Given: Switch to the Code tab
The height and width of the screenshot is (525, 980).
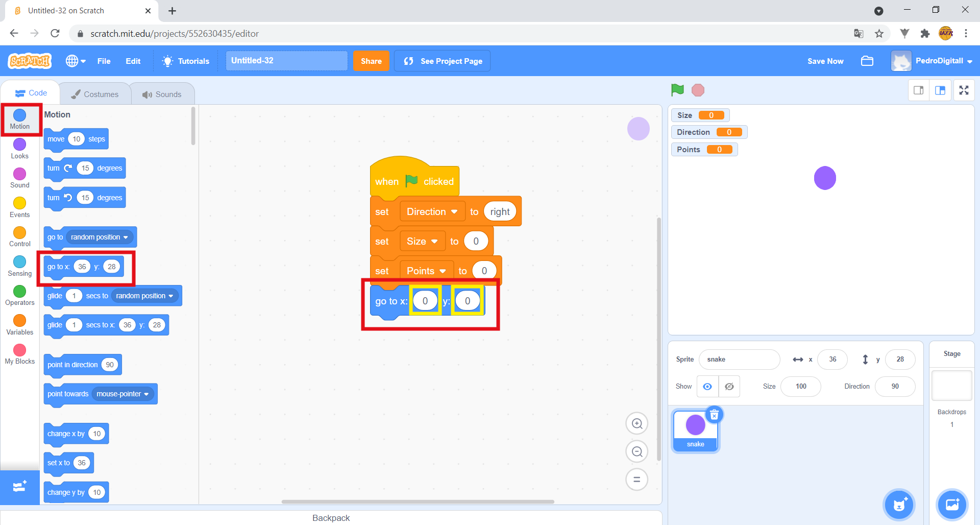Looking at the screenshot, I should (31, 93).
